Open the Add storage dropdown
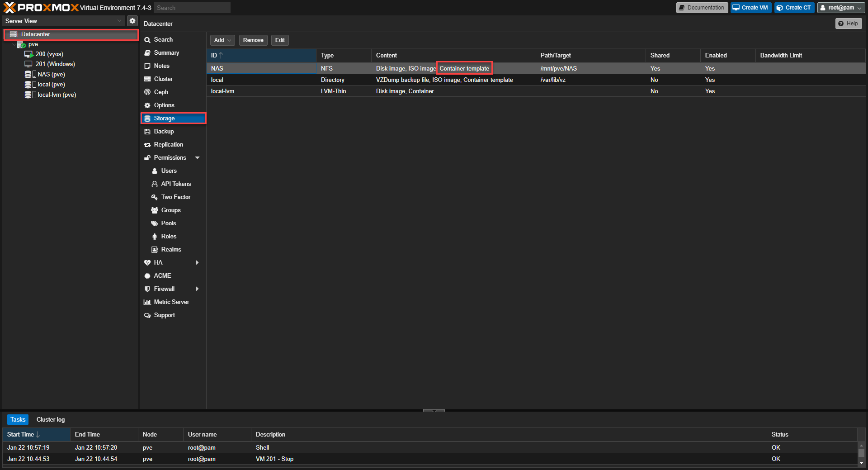The image size is (868, 470). point(222,40)
